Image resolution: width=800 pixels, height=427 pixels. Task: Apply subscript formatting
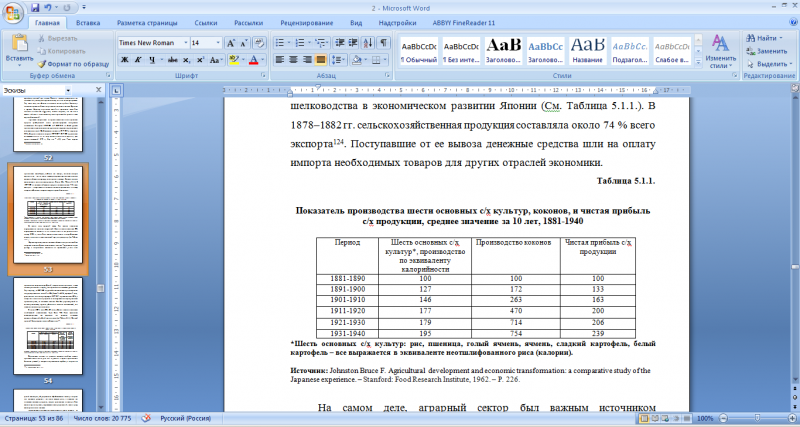(187, 60)
